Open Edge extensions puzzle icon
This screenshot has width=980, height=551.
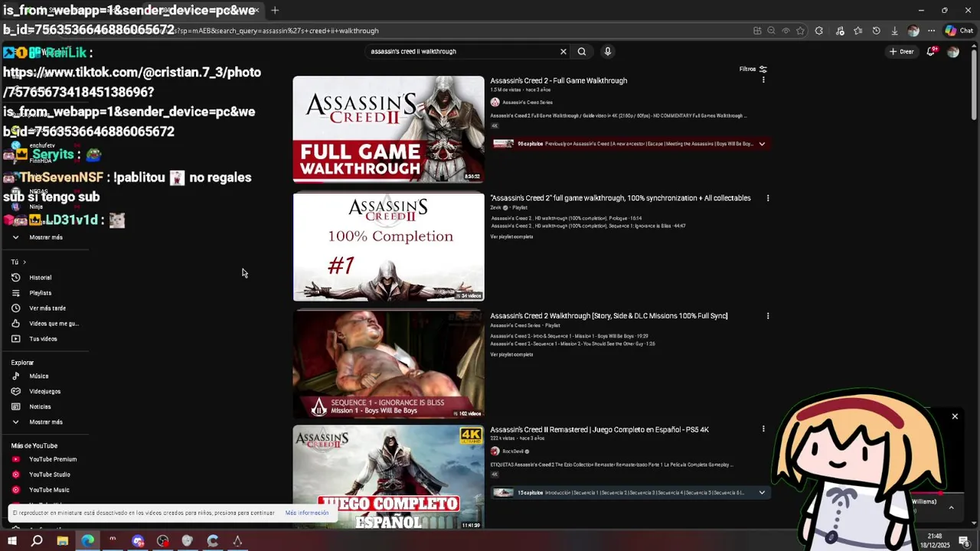pyautogui.click(x=819, y=31)
